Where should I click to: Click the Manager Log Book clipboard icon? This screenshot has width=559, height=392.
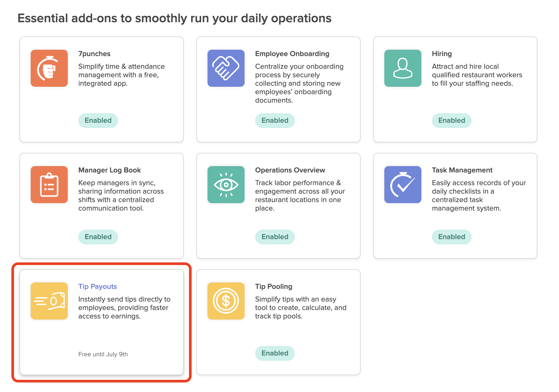pyautogui.click(x=49, y=185)
